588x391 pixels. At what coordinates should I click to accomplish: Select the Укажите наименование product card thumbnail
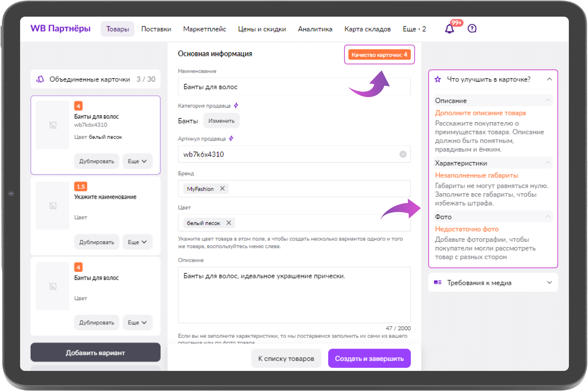(x=53, y=206)
